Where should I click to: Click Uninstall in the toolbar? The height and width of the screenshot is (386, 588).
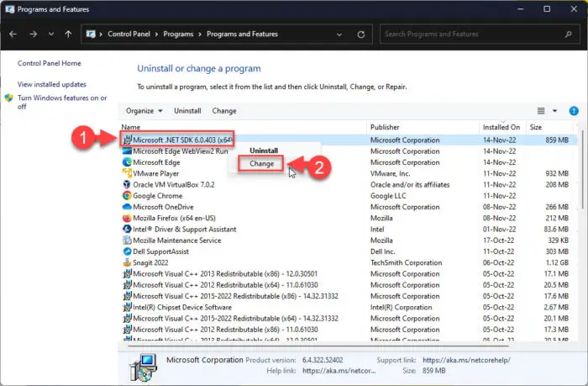coord(187,111)
